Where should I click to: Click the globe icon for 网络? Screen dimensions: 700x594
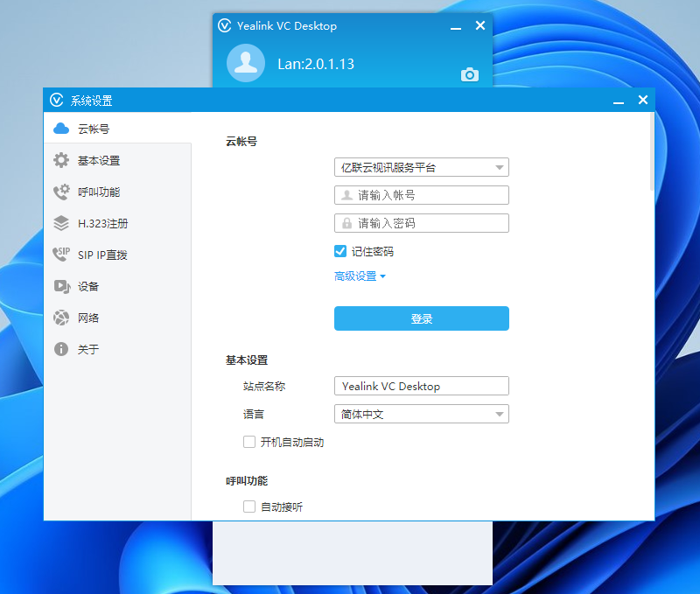pos(61,318)
